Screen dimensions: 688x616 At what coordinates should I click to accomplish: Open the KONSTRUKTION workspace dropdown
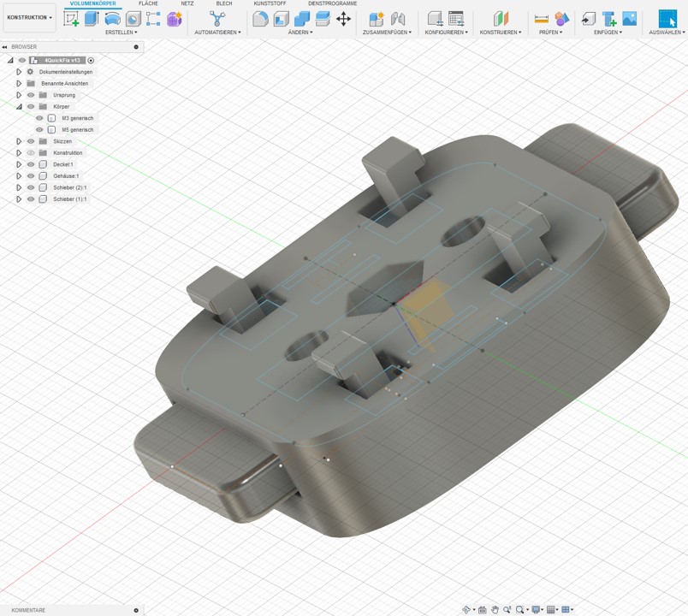30,17
